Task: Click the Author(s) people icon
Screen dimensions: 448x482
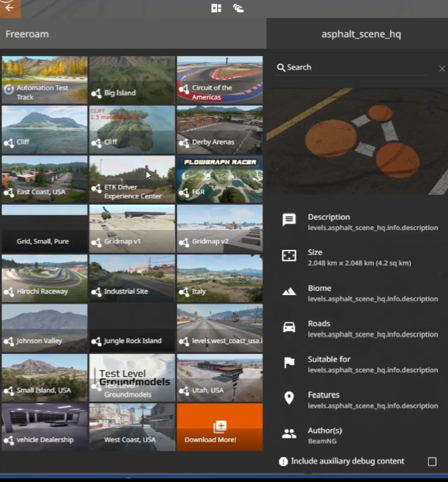Action: [x=289, y=434]
